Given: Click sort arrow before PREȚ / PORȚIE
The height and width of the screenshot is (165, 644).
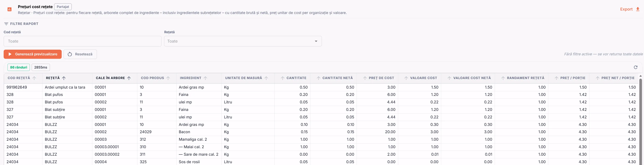Looking at the screenshot, I should coord(557,78).
